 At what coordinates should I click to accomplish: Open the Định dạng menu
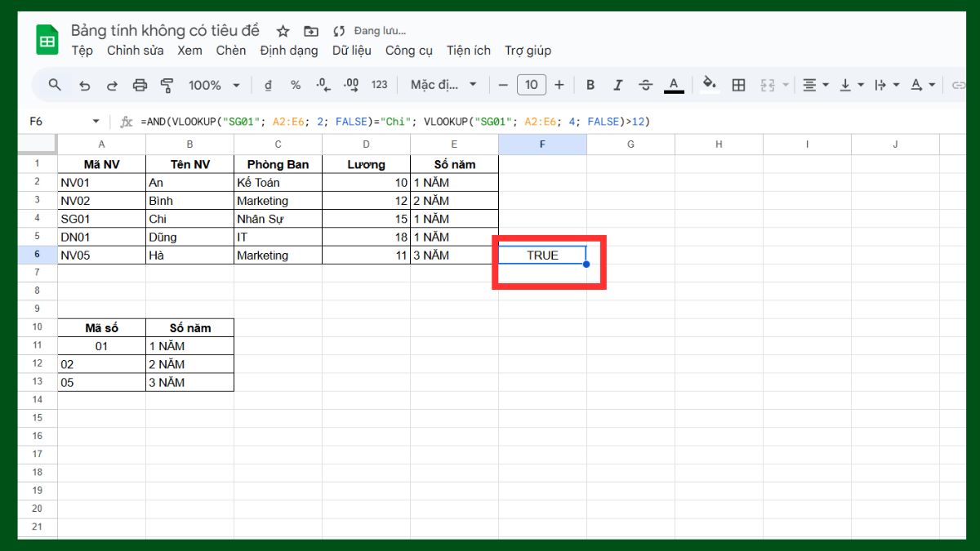click(289, 50)
